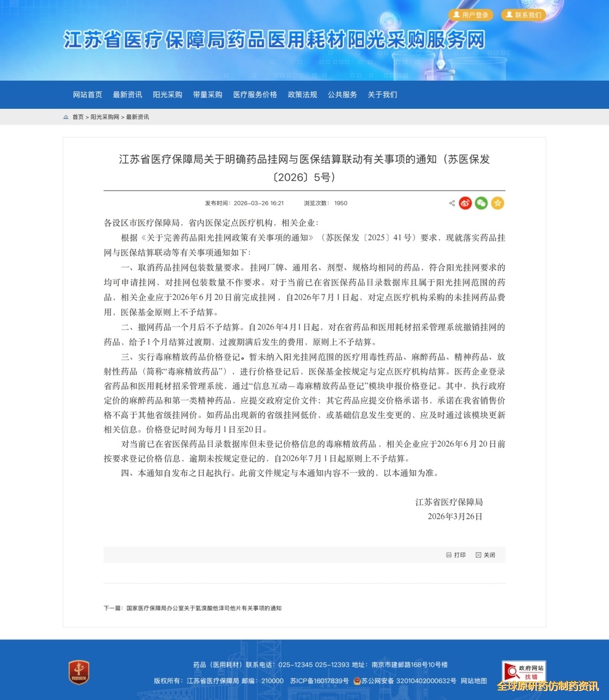Viewport: 609px width, 700px height.
Task: Open the 政府网站找错 badge
Action: (524, 670)
